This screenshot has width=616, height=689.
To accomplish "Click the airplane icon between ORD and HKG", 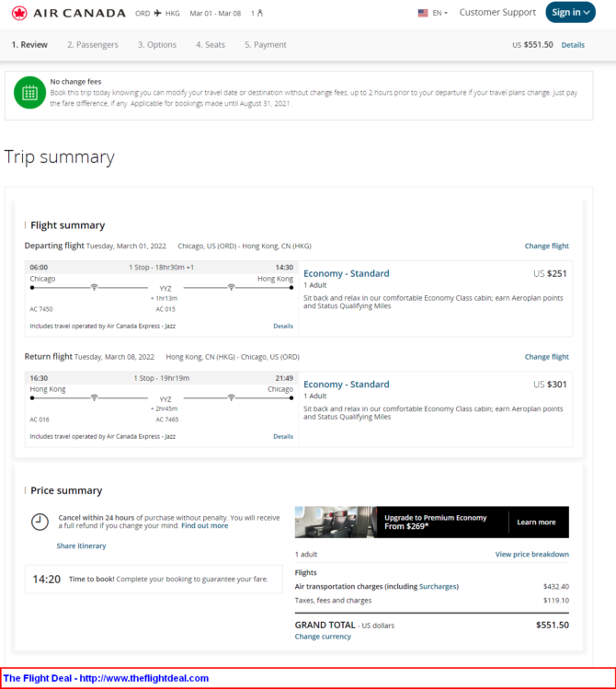I will [157, 13].
